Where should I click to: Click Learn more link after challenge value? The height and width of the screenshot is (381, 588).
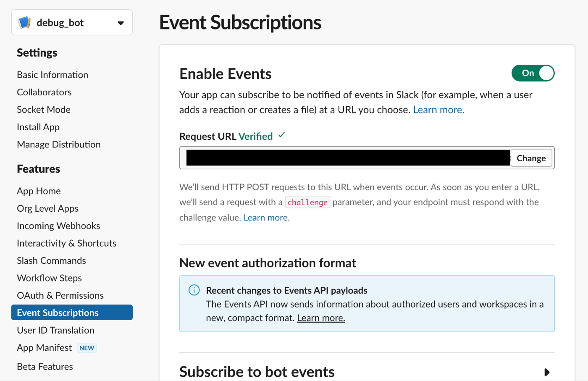point(267,218)
